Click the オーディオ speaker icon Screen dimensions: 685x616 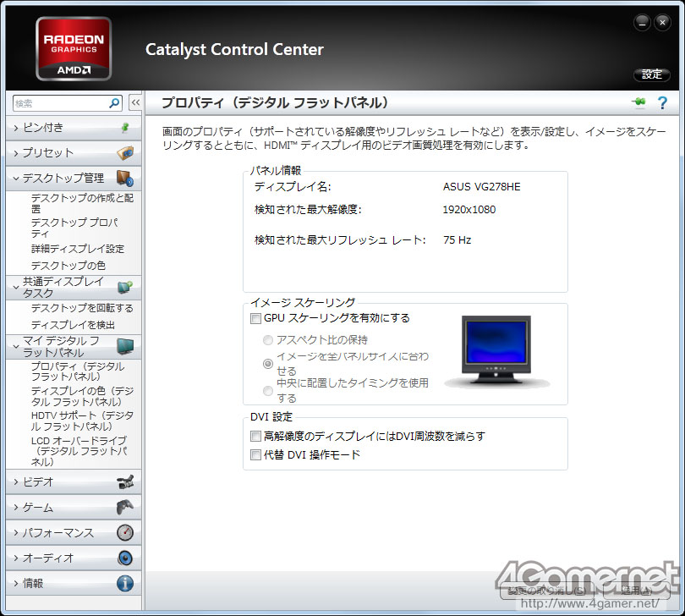(x=125, y=558)
